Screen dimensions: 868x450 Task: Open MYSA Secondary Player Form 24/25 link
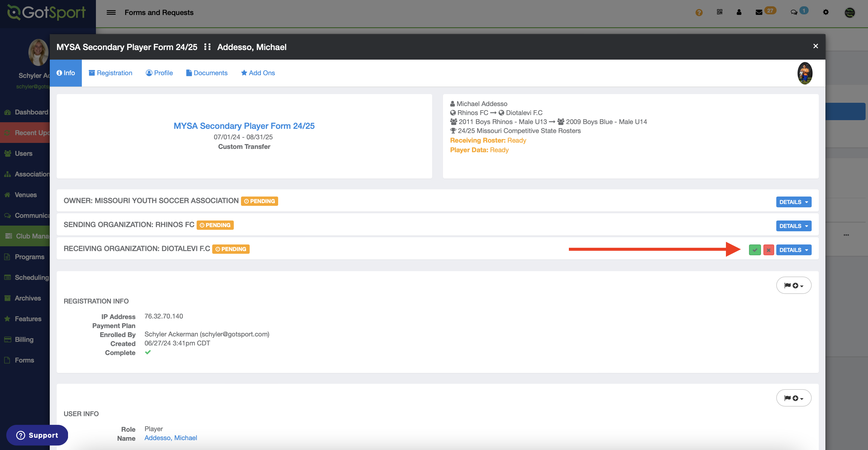pos(244,126)
